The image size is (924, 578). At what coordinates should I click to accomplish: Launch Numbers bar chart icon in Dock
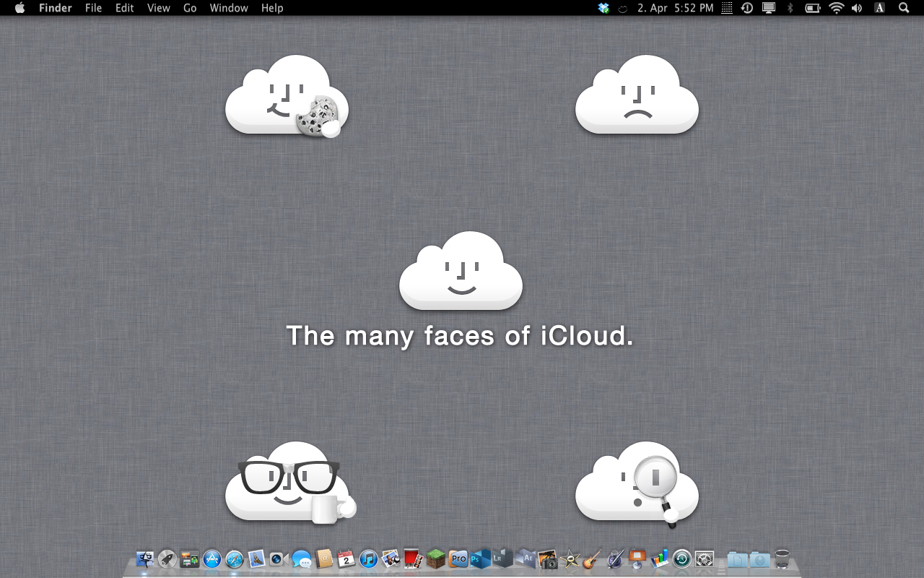[x=659, y=558]
